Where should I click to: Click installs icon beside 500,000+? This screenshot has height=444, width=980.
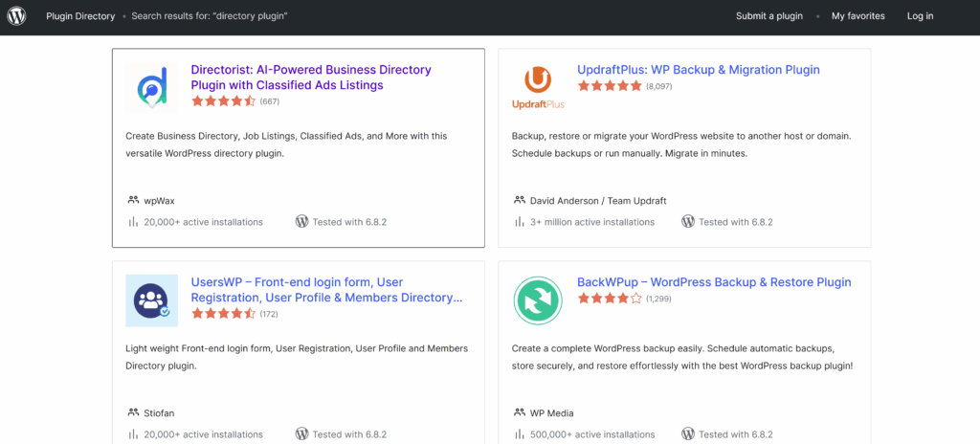[x=519, y=434]
